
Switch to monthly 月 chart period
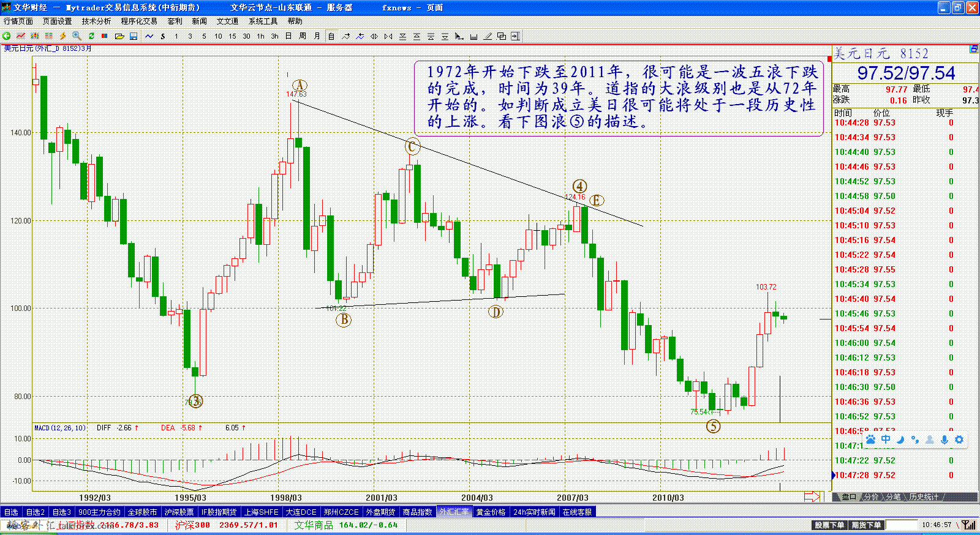(x=317, y=36)
